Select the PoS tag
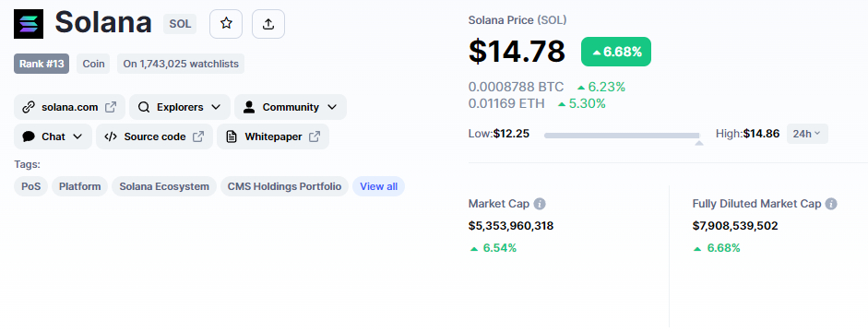The image size is (868, 332). [x=31, y=186]
